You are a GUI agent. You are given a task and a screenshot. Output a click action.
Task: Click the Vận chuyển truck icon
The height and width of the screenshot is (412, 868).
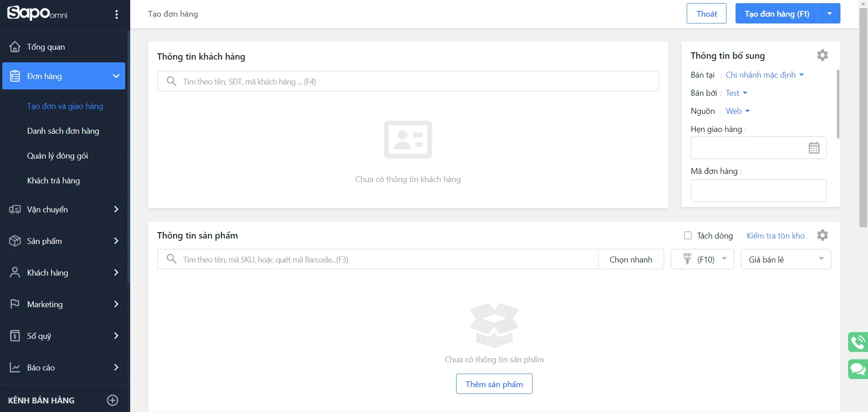click(15, 209)
